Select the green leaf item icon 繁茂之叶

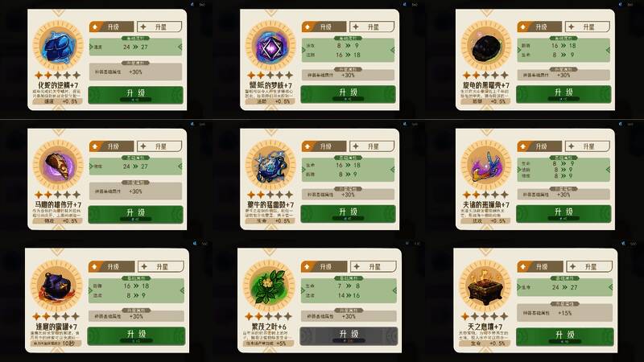click(269, 286)
